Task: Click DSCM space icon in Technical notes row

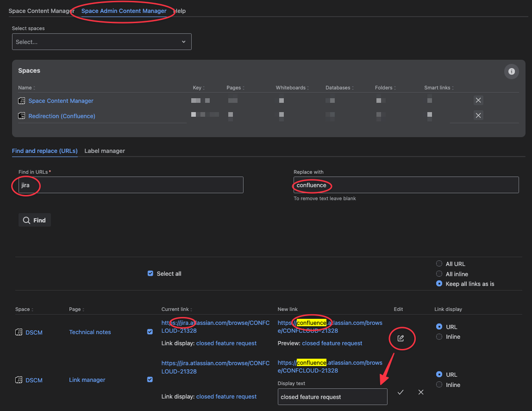Action: coord(19,332)
